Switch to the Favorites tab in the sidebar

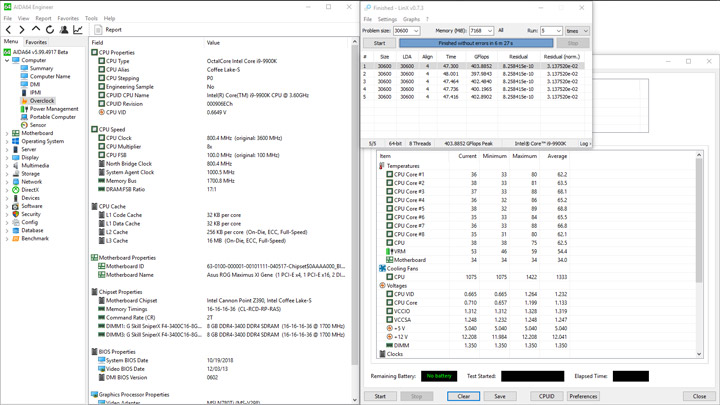[36, 42]
